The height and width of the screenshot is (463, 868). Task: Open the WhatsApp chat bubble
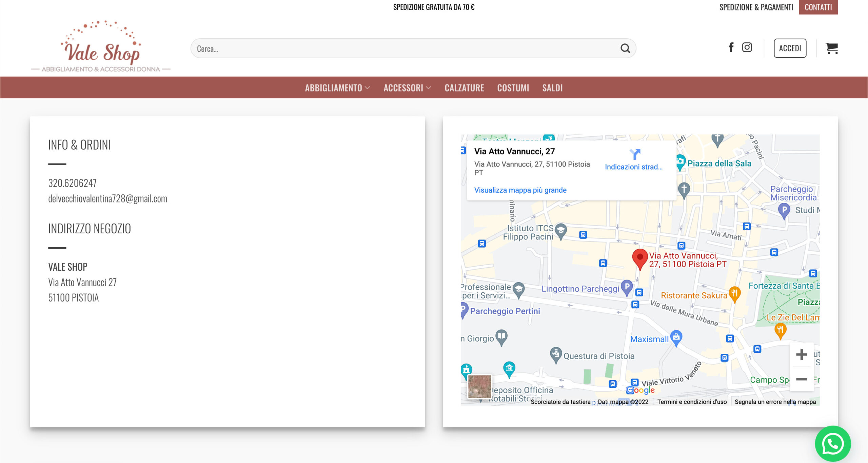[833, 444]
